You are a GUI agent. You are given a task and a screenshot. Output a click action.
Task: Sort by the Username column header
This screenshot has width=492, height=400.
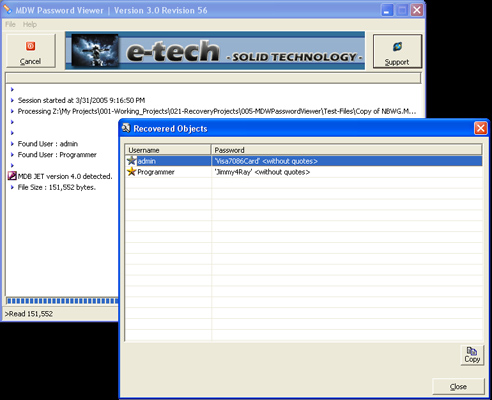click(x=168, y=150)
